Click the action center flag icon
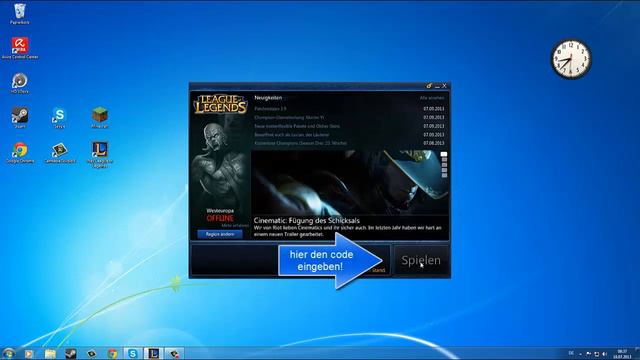The height and width of the screenshot is (360, 640). [x=589, y=354]
